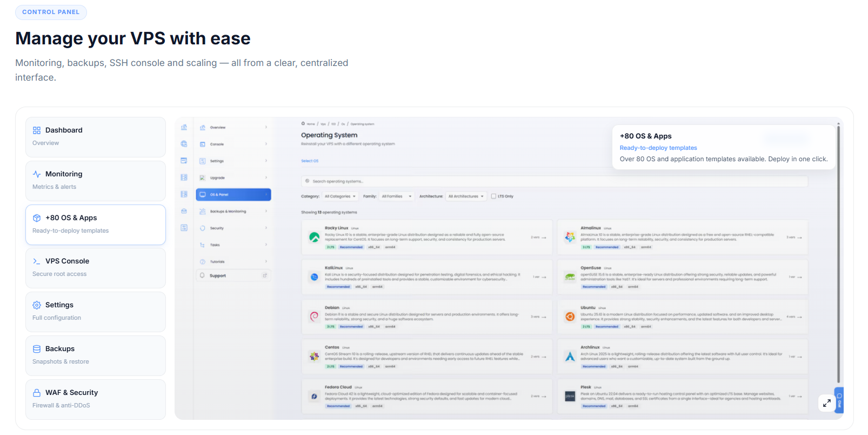Click the Fedora Cloud logo
The image size is (868, 435).
tap(314, 397)
